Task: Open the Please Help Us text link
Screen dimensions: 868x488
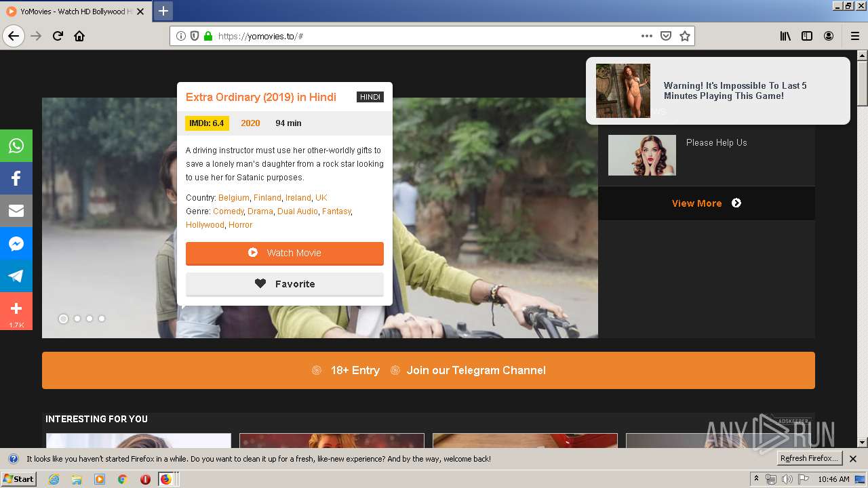Action: 716,142
